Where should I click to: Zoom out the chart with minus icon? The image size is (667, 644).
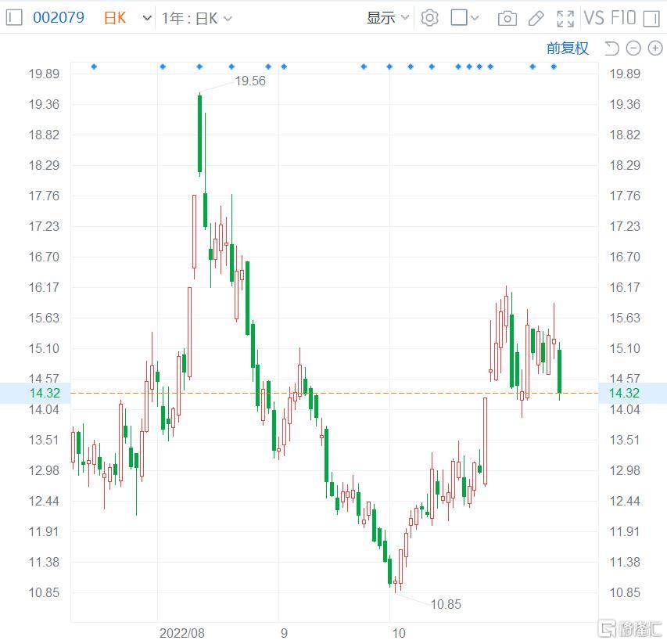click(x=633, y=48)
